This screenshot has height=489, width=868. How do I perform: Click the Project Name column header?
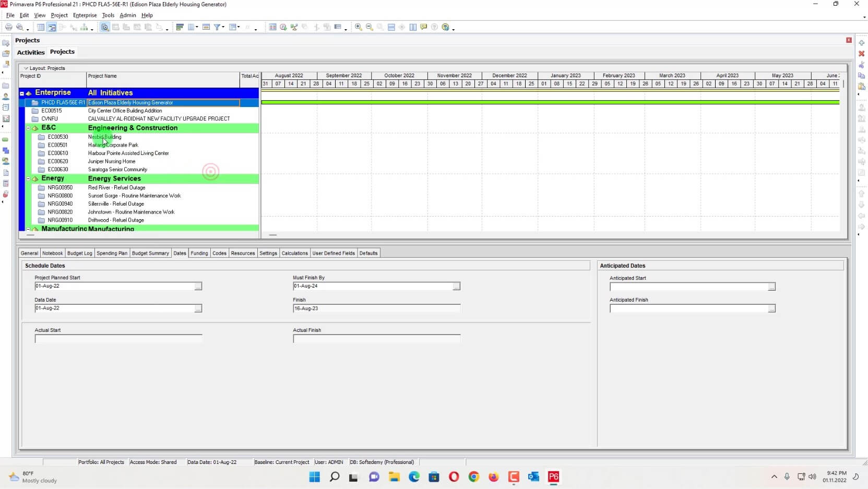point(163,79)
